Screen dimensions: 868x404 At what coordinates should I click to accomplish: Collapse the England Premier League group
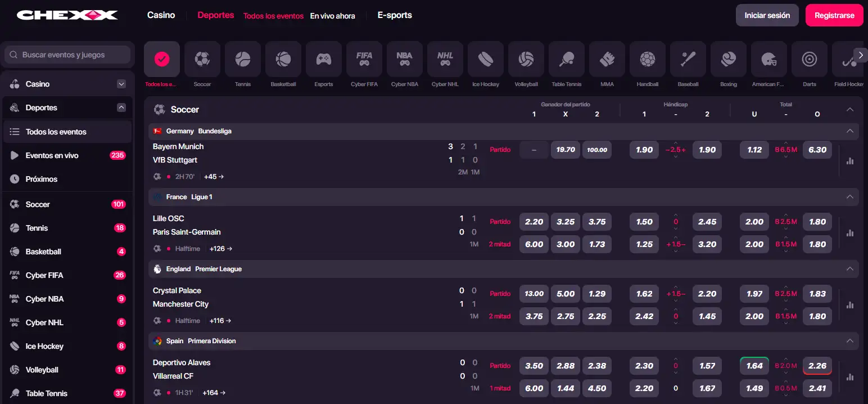[x=849, y=269]
